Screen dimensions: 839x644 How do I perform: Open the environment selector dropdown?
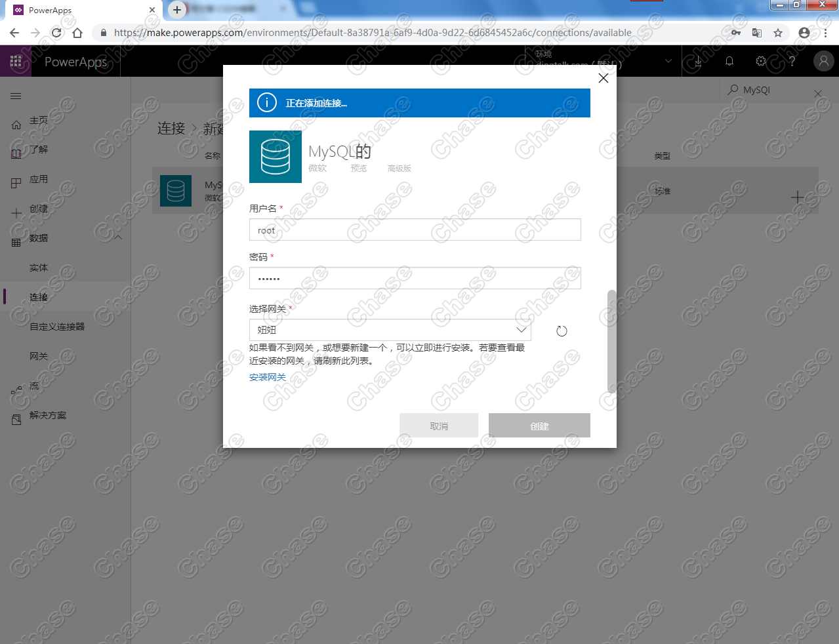(604, 61)
